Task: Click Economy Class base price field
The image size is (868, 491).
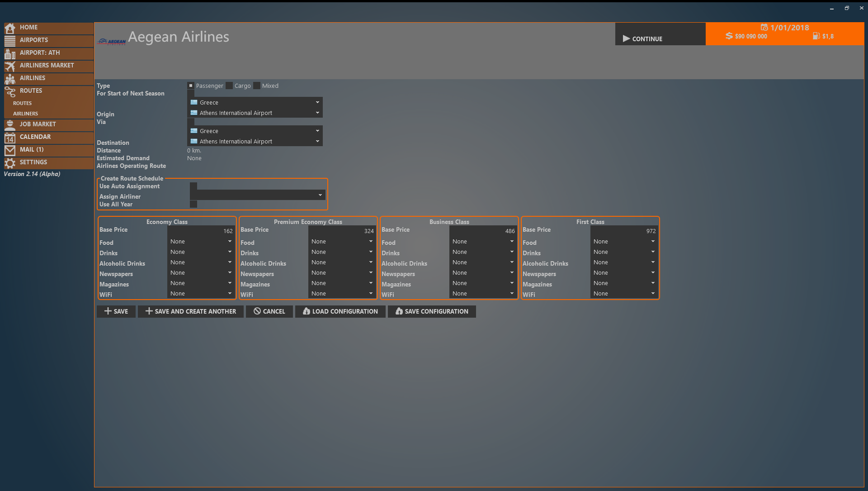Action: tap(201, 231)
